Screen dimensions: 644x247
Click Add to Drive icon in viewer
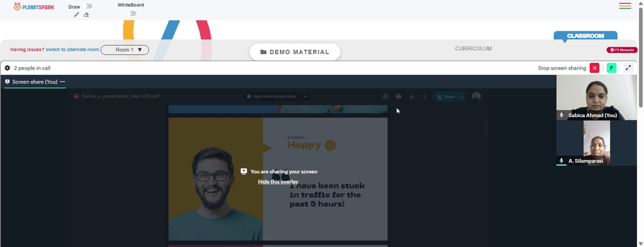(385, 96)
